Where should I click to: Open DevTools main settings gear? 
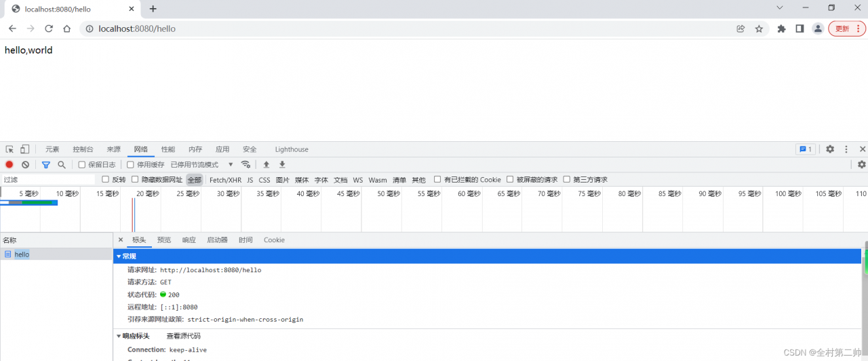click(830, 149)
